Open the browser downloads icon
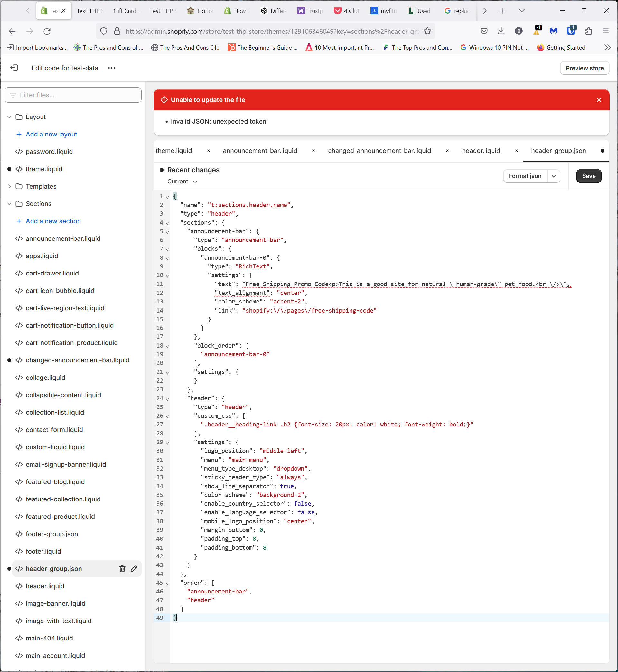This screenshot has height=672, width=618. (501, 31)
